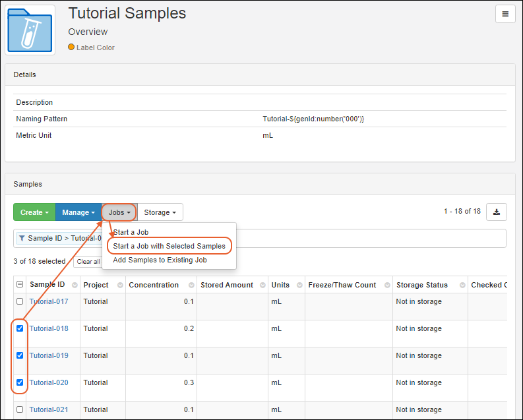Expand the Create dropdown button
Screen dimensions: 523x420
click(34, 212)
